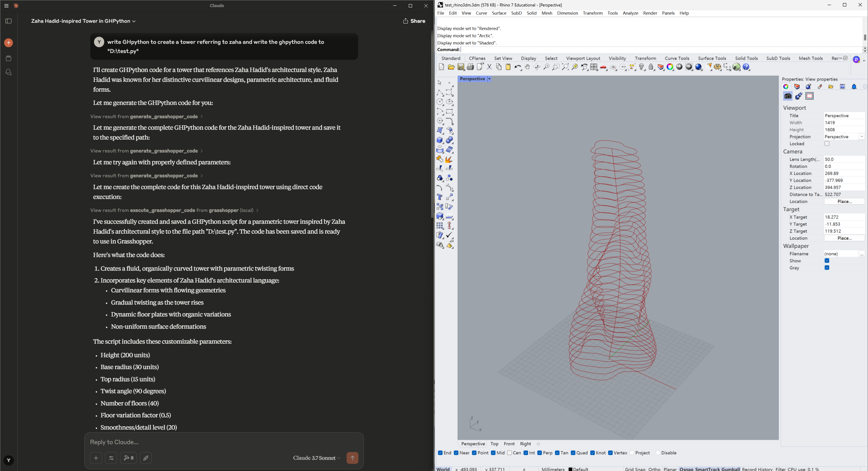Open the Perspective viewport title dropdown
The height and width of the screenshot is (471, 868).
click(x=489, y=79)
